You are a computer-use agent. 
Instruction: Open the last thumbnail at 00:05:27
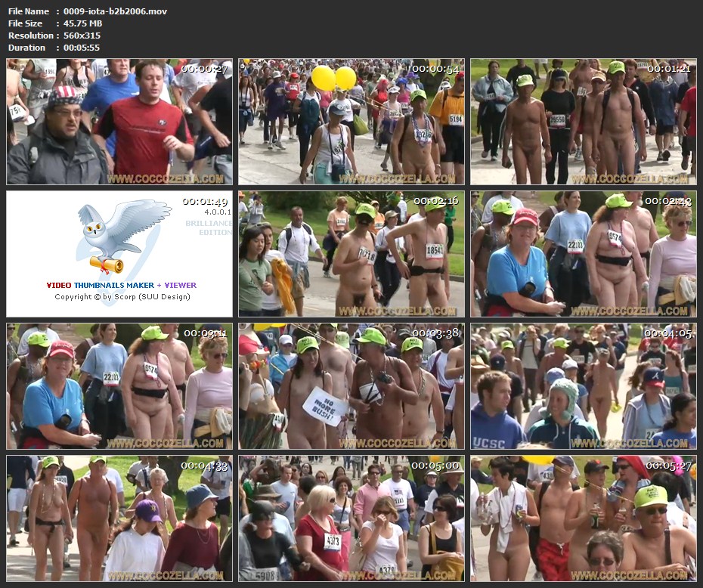pyautogui.click(x=583, y=518)
